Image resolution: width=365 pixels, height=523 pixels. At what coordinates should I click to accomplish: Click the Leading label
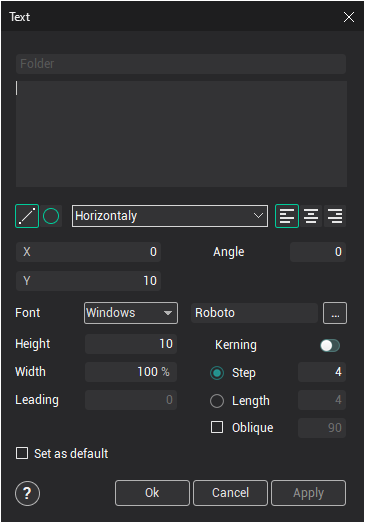tap(37, 400)
